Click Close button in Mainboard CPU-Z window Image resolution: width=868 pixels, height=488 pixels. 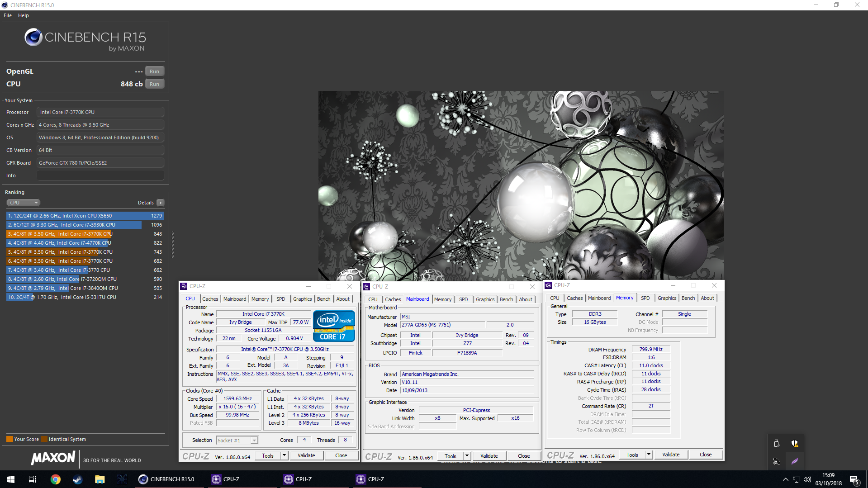coord(524,456)
